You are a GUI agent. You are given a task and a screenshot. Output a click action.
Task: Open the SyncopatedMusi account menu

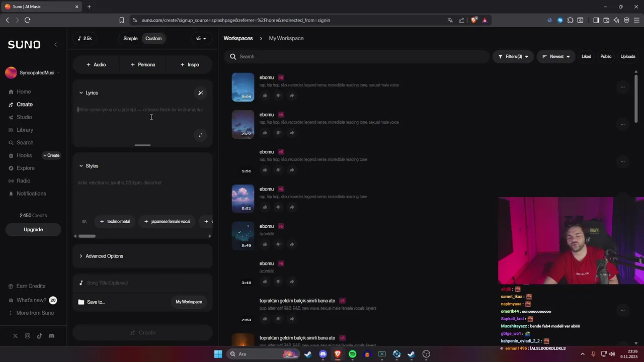point(33,73)
